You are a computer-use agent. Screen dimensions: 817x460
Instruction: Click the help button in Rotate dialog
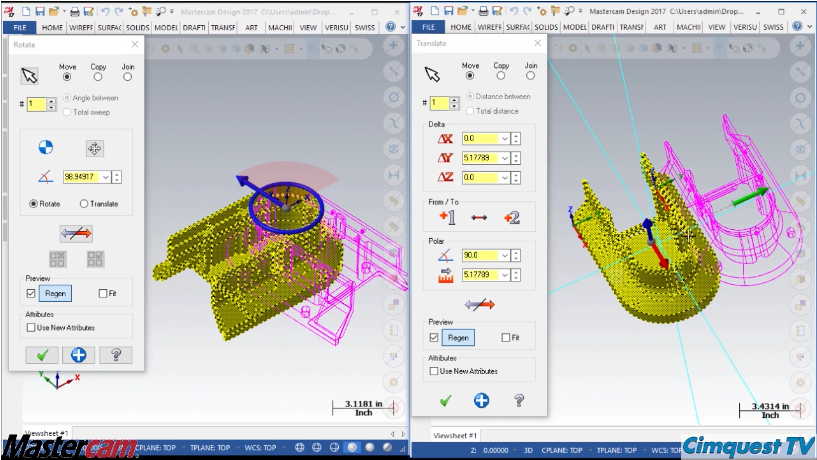(x=116, y=355)
